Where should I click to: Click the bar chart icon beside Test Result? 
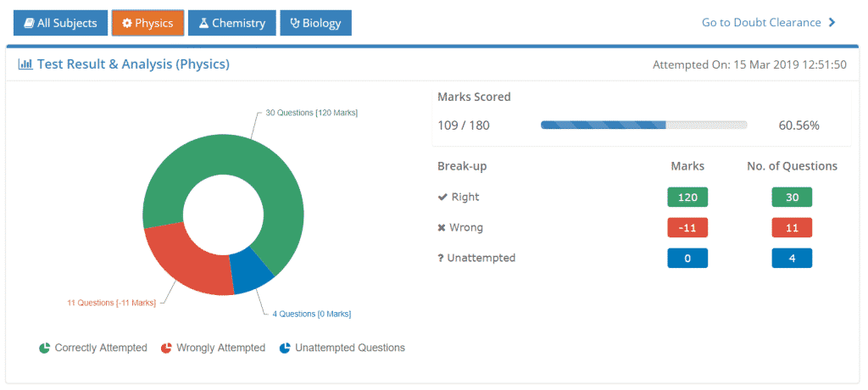[25, 64]
